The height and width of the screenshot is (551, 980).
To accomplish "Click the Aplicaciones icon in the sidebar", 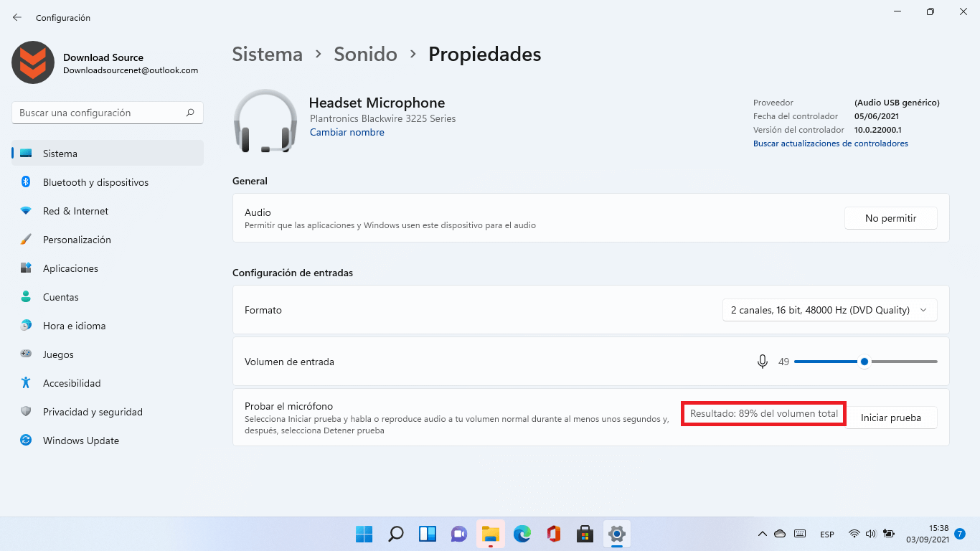I will click(x=26, y=268).
